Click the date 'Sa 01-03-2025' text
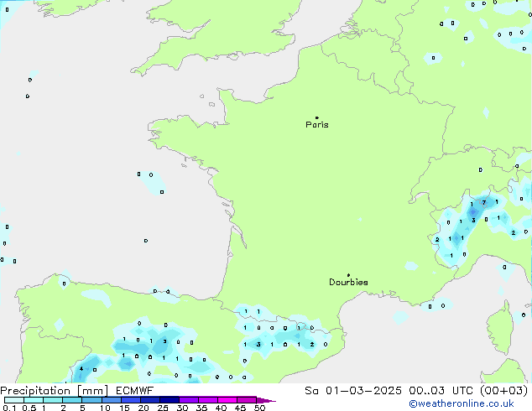 [x=353, y=391]
